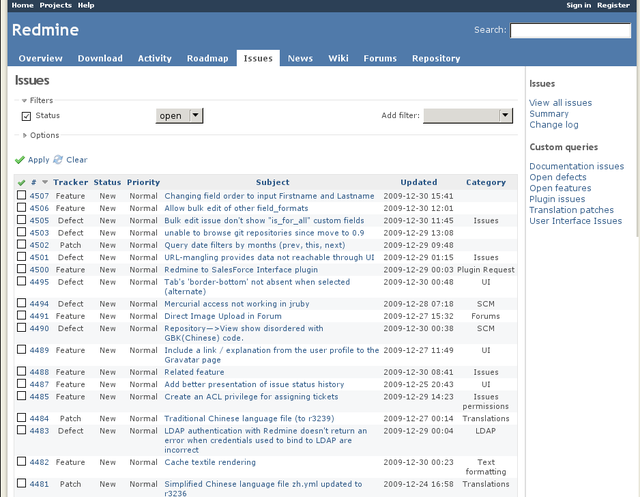Sort by the Subject column header
Image resolution: width=640 pixels, height=497 pixels.
pyautogui.click(x=273, y=182)
